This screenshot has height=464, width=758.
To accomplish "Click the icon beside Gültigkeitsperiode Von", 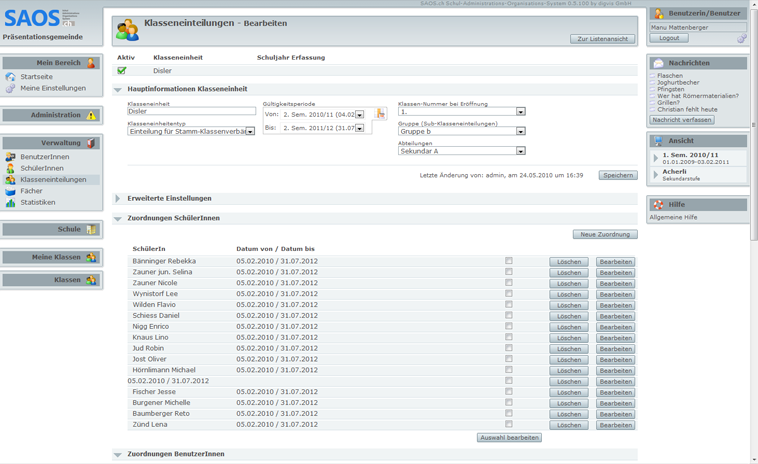I will click(x=380, y=114).
